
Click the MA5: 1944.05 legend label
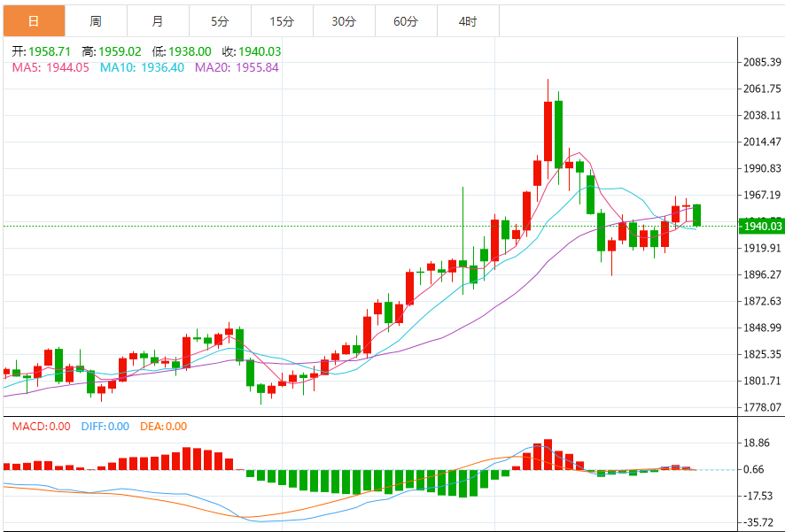pos(51,67)
